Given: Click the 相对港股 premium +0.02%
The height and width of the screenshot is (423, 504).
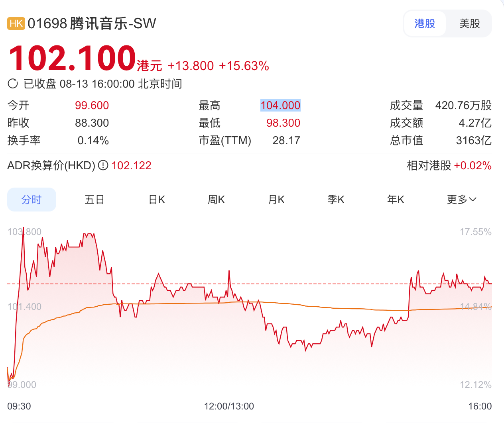Looking at the screenshot, I should point(472,165).
